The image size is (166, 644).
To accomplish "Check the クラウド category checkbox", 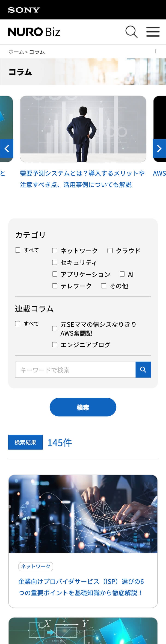I will click(110, 250).
